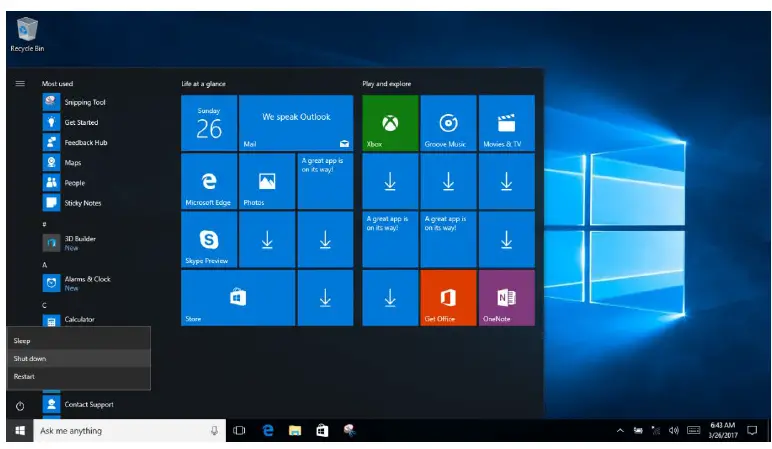Launch Skype Preview tile
772x449 pixels.
pos(209,240)
